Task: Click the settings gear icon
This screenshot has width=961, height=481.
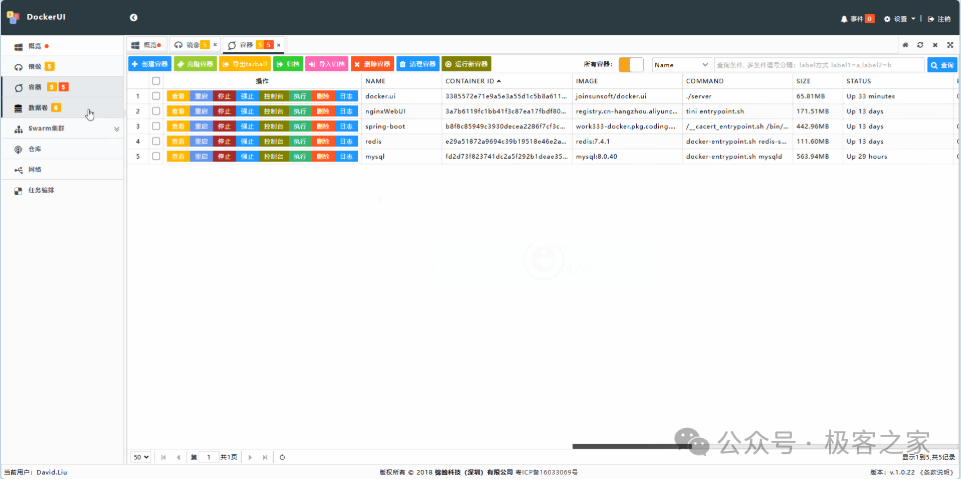Action: pos(887,19)
